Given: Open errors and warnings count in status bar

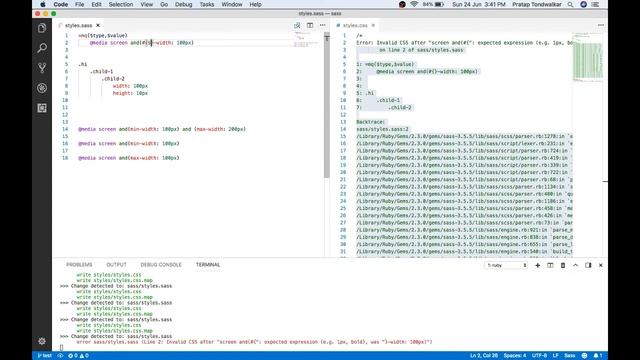Looking at the screenshot, I should 78,356.
